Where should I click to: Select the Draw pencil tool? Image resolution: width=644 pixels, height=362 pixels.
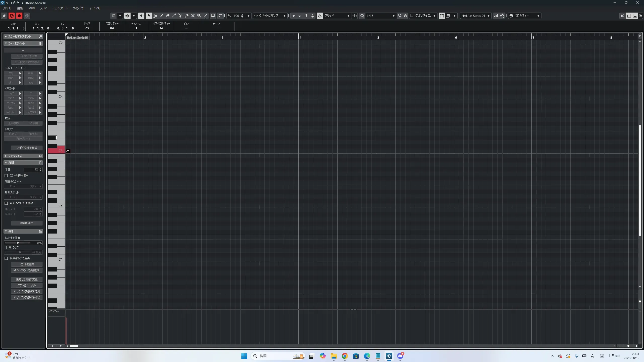pos(162,16)
